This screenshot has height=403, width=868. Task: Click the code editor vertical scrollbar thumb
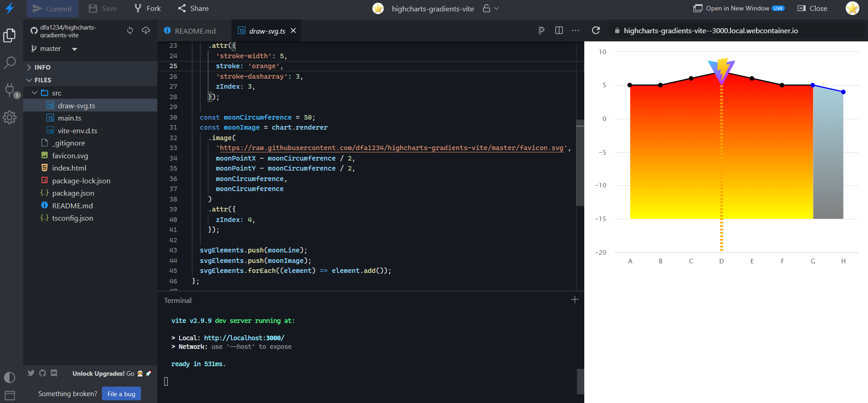coord(580,164)
